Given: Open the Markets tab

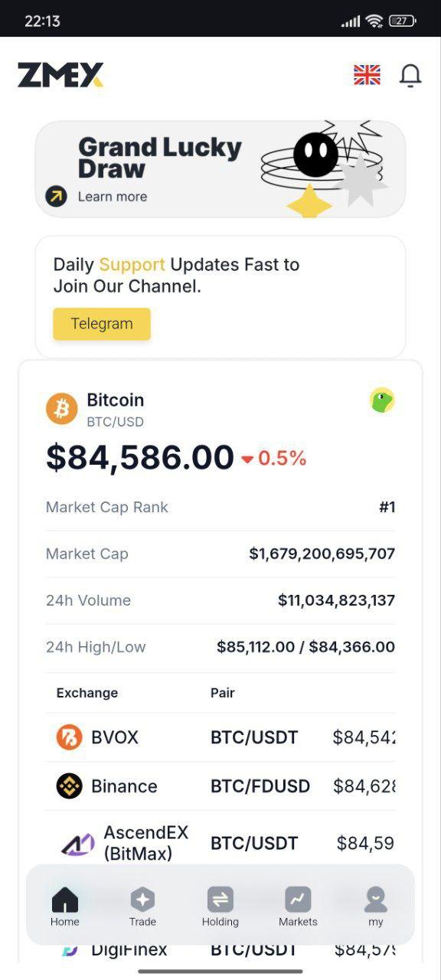Looking at the screenshot, I should tap(298, 906).
